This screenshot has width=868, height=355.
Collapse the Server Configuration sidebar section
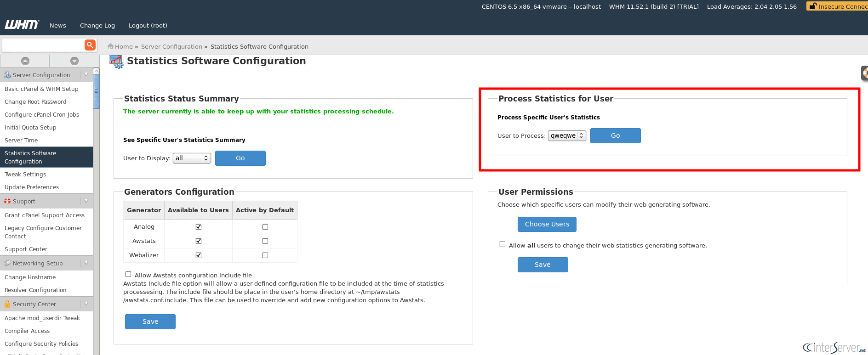click(x=86, y=75)
